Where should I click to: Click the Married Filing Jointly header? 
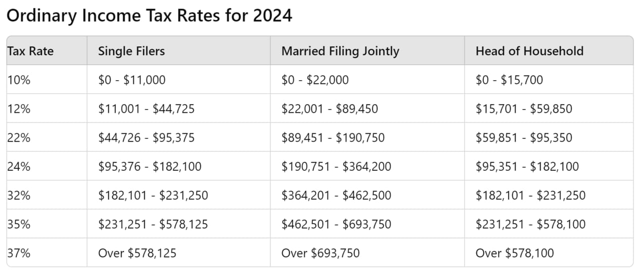tap(367, 50)
